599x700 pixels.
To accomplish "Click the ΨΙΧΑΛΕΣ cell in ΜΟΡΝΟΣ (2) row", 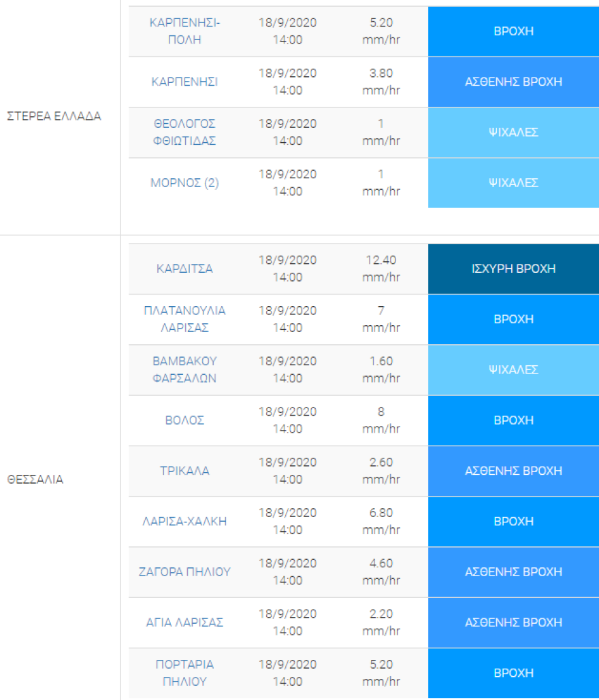I will coord(513,183).
